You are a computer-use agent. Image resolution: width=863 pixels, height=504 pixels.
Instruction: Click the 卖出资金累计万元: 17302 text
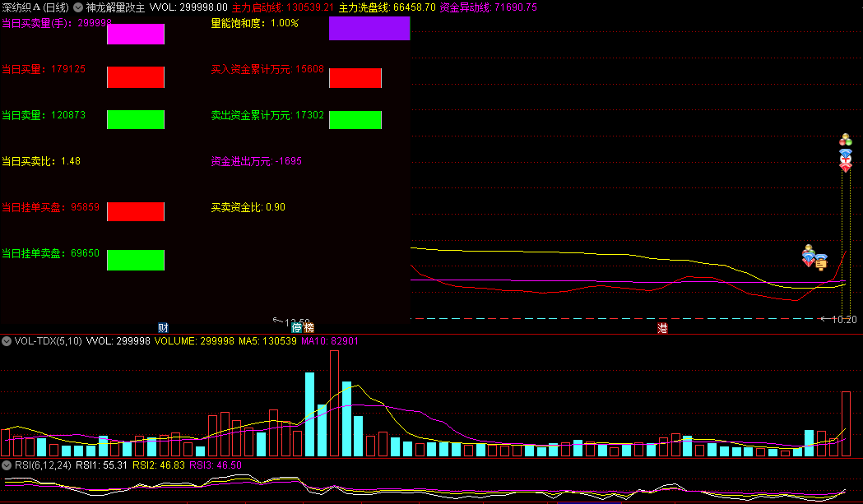pos(267,115)
